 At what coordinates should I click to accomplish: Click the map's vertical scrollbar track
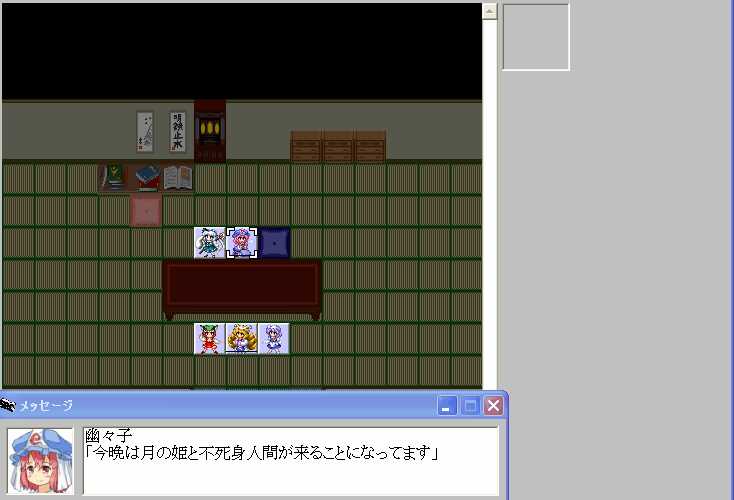tap(489, 204)
